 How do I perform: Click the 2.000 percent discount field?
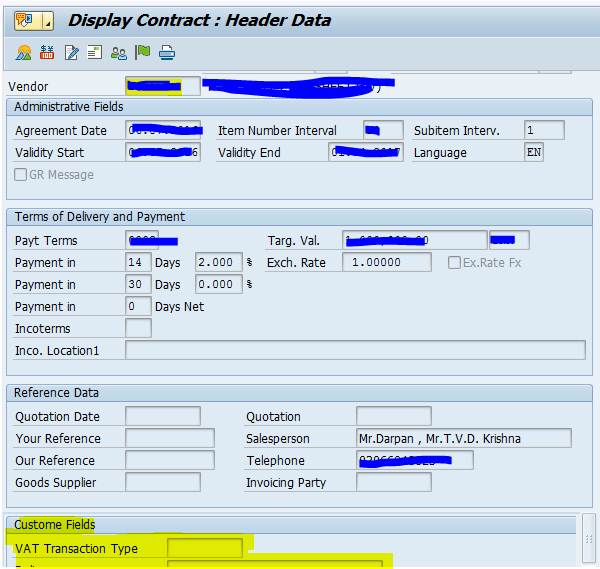pyautogui.click(x=218, y=262)
